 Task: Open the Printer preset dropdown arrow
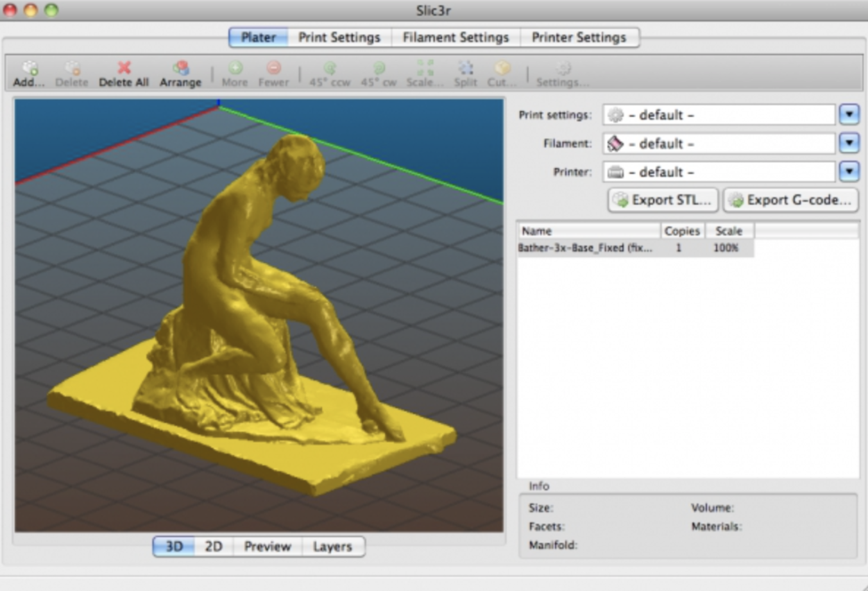click(x=849, y=171)
